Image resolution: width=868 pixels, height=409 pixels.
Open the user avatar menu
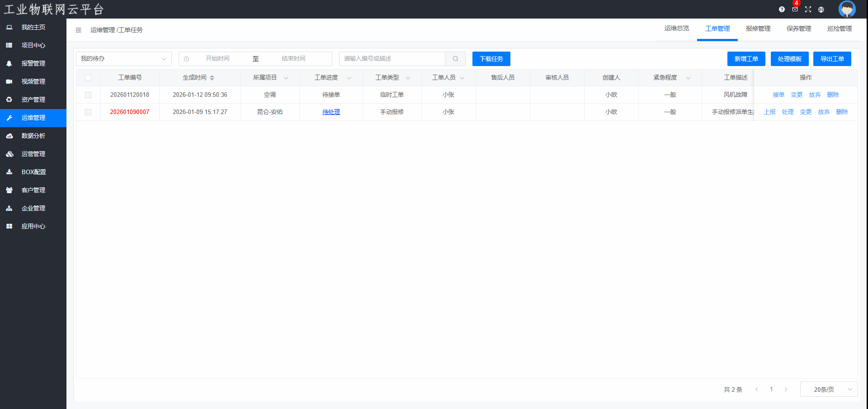[847, 9]
